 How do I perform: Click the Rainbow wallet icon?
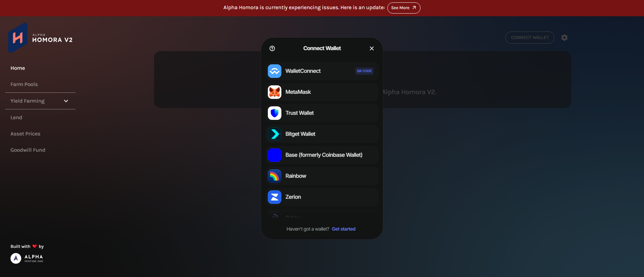(275, 176)
